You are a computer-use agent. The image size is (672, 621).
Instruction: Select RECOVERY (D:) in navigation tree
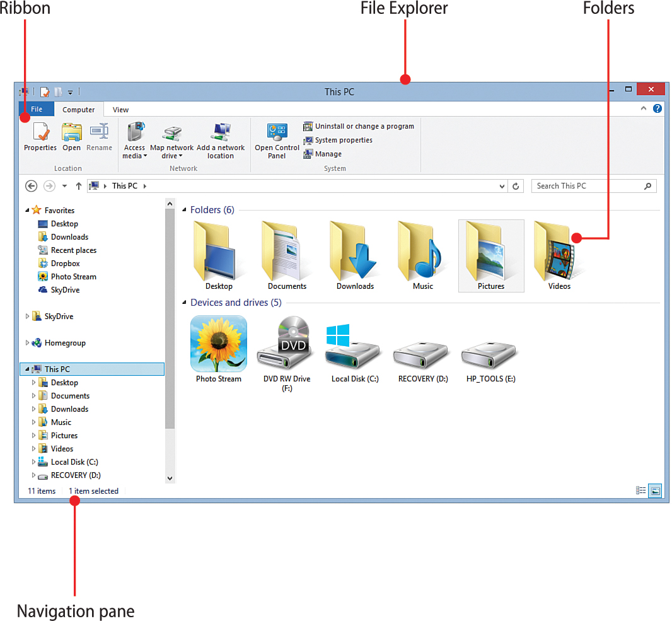coord(69,475)
